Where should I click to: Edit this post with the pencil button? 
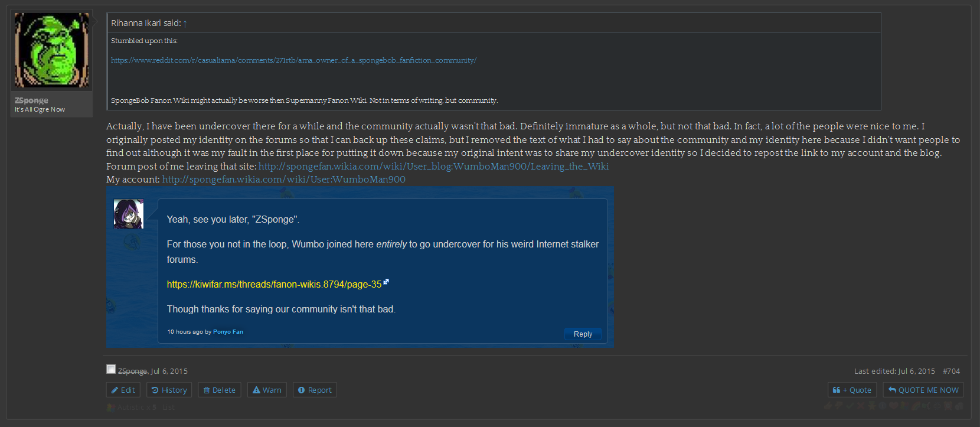(x=123, y=390)
